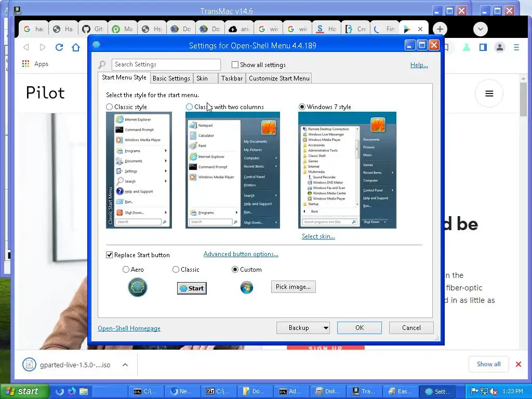Open the Customize Start Menu tab

(279, 78)
